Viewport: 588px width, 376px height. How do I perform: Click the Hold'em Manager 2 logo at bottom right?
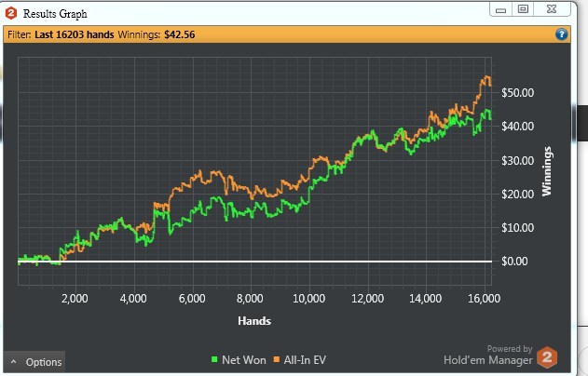[547, 357]
